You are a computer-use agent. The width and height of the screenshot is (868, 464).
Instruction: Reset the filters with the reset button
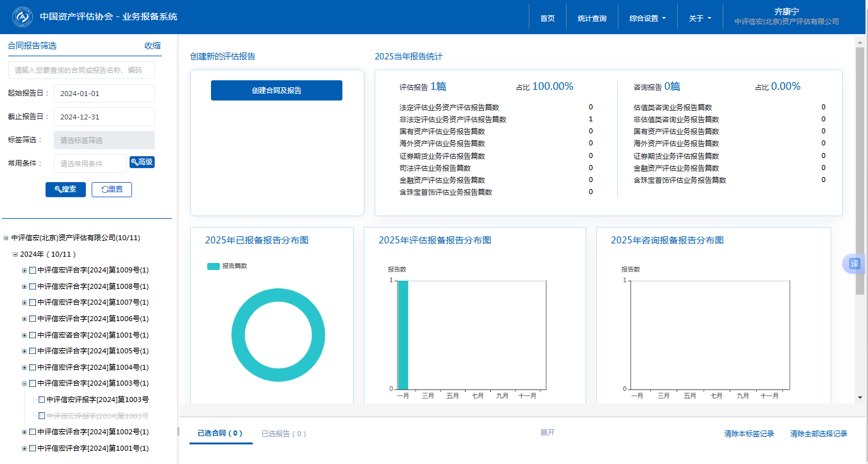112,190
